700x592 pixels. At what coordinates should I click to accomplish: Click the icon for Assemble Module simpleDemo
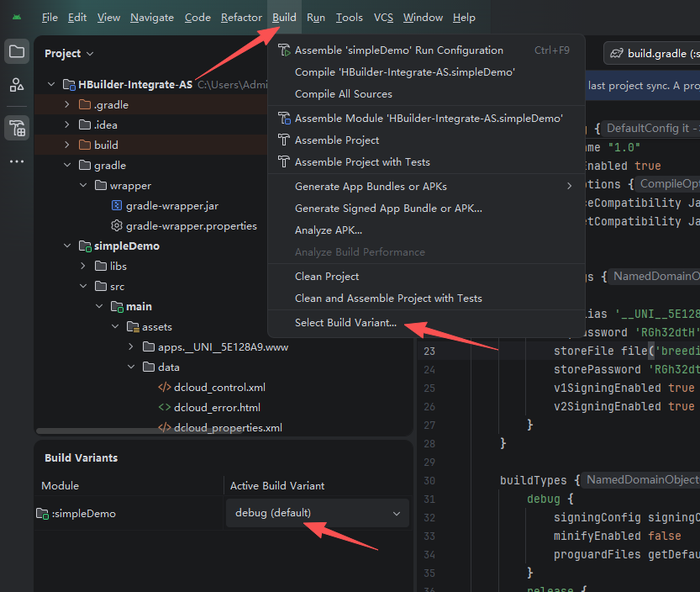284,118
